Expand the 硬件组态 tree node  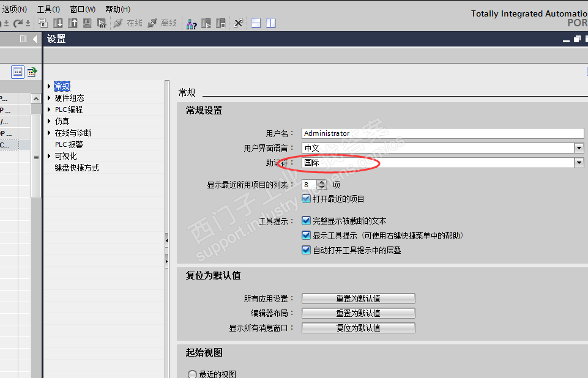point(49,98)
